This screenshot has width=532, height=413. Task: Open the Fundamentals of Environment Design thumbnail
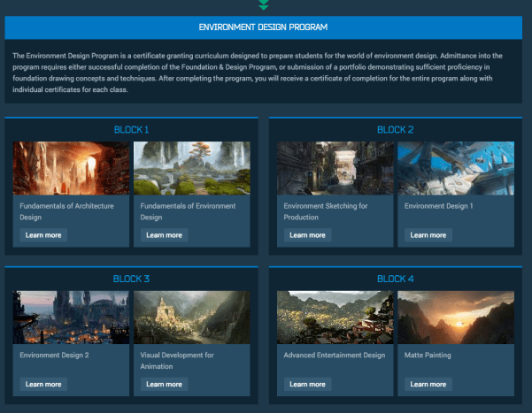(x=192, y=168)
